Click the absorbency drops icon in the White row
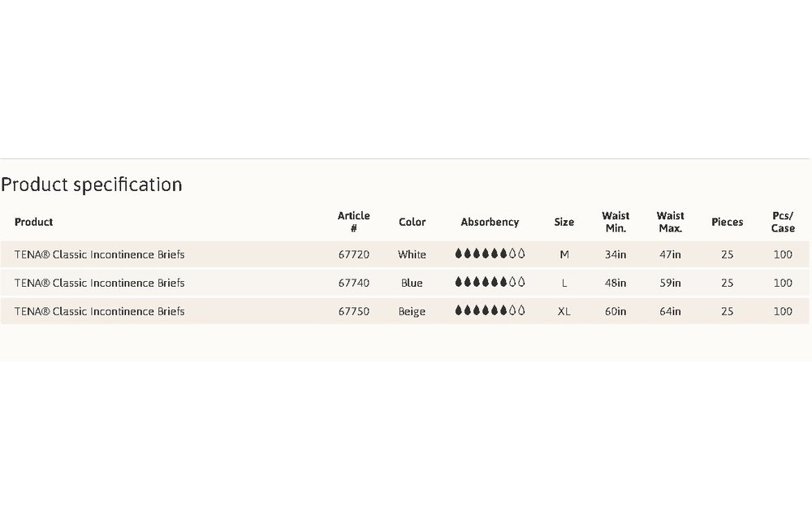Image resolution: width=812 pixels, height=520 pixels. tap(490, 254)
